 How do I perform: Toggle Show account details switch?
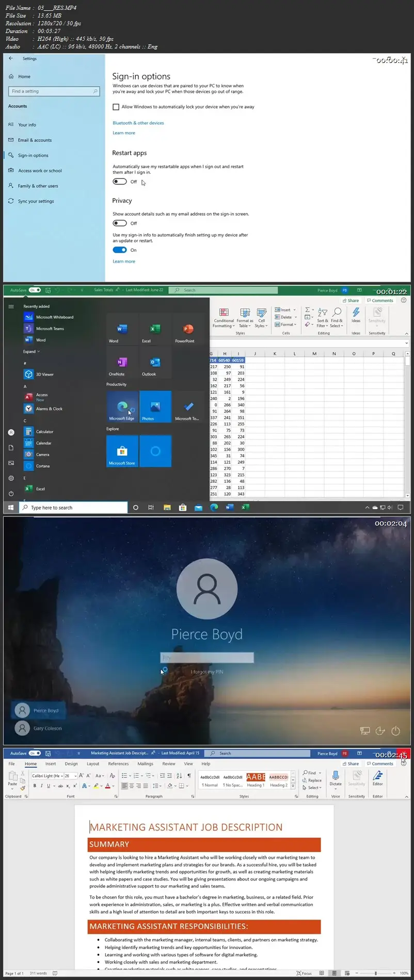120,223
